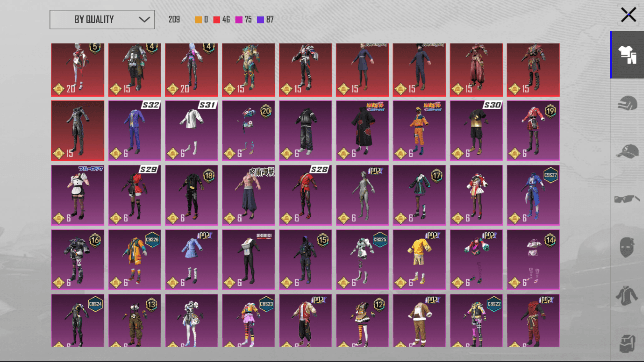644x362 pixels.
Task: Open the cap headwear category icon
Action: [627, 151]
